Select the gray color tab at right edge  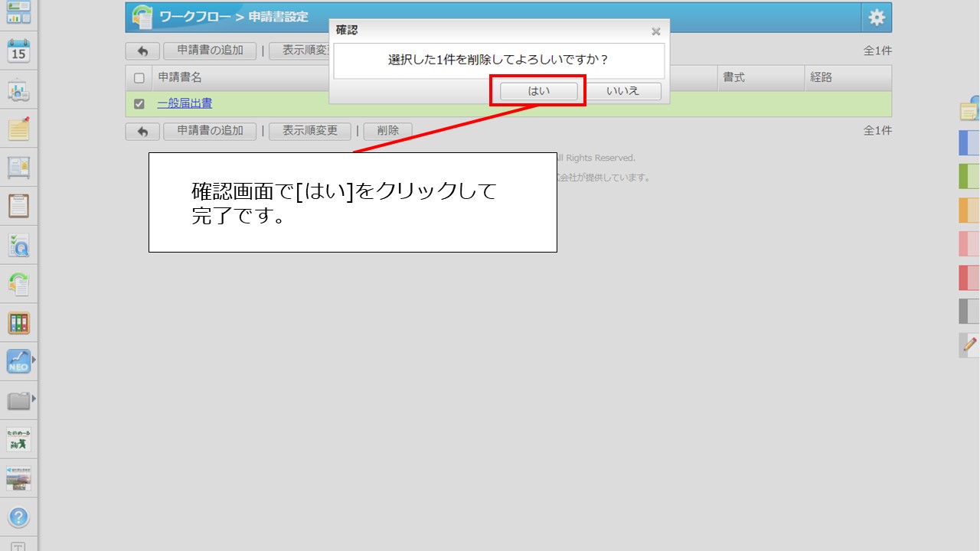(x=970, y=311)
